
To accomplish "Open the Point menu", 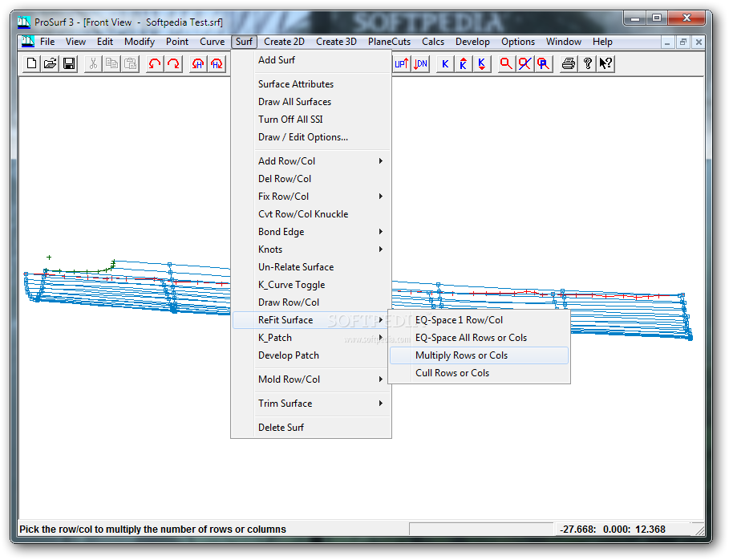I will [x=177, y=42].
